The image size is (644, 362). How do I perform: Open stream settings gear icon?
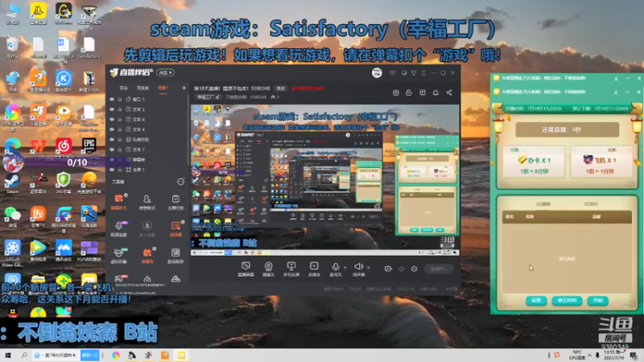[414, 269]
